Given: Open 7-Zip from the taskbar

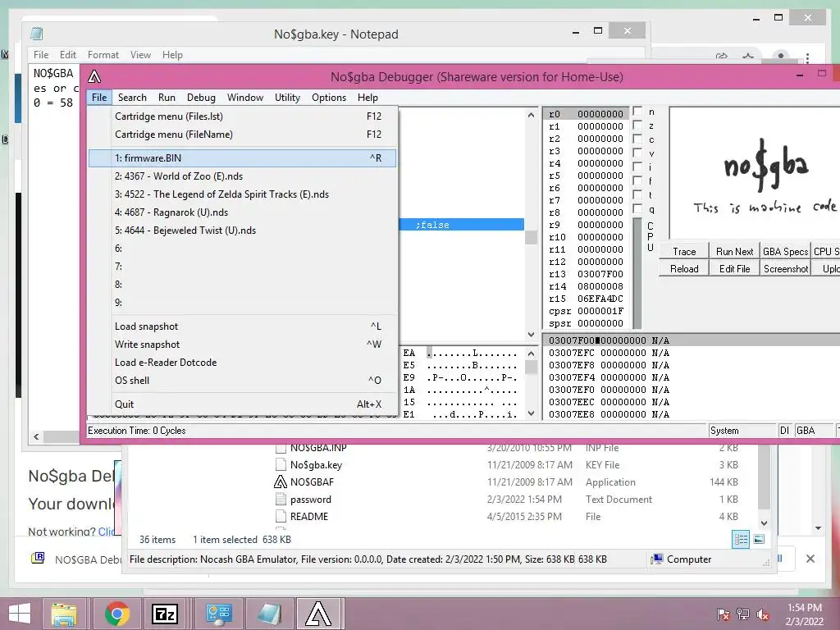Looking at the screenshot, I should click(x=164, y=614).
